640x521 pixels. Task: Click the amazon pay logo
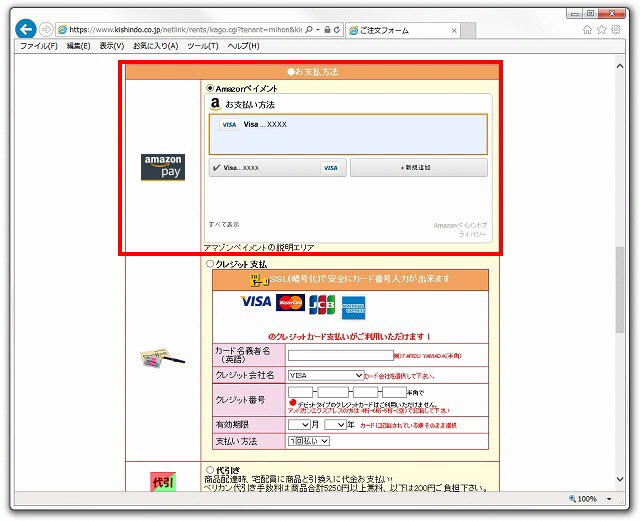(x=163, y=167)
